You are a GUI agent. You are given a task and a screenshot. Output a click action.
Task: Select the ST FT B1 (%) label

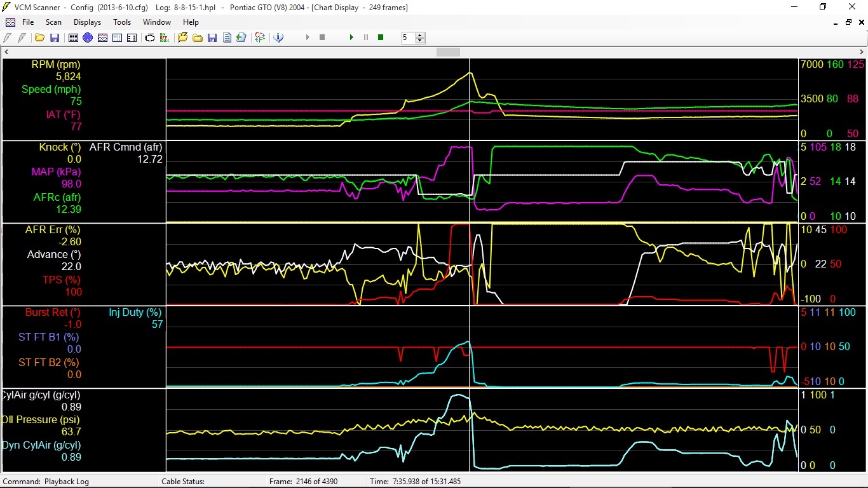[x=48, y=337]
